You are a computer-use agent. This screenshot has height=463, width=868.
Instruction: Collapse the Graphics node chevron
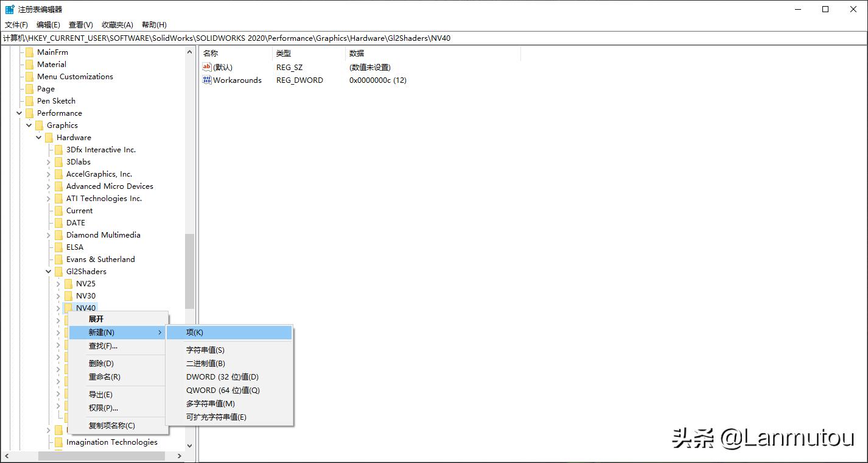click(28, 125)
